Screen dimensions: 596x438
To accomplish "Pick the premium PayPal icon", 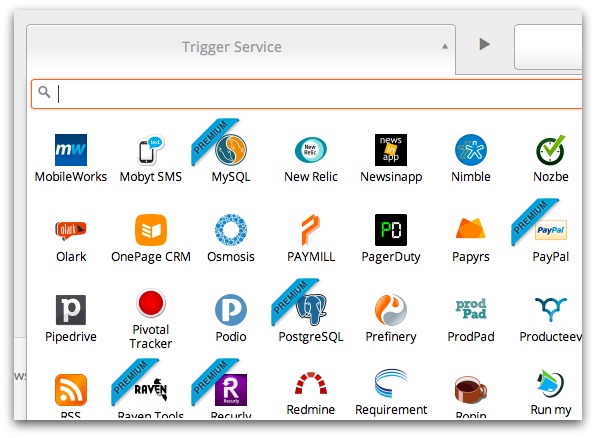I will pos(551,230).
